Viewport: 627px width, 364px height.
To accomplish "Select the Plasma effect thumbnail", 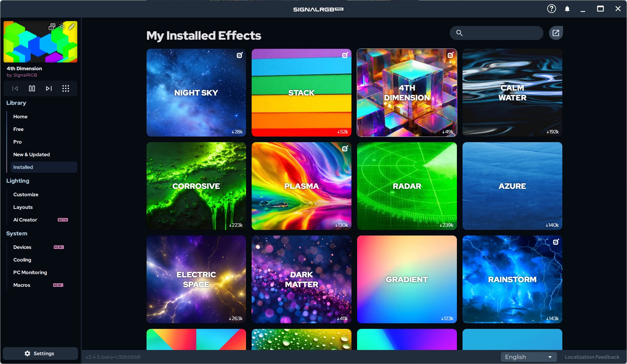I will (302, 186).
